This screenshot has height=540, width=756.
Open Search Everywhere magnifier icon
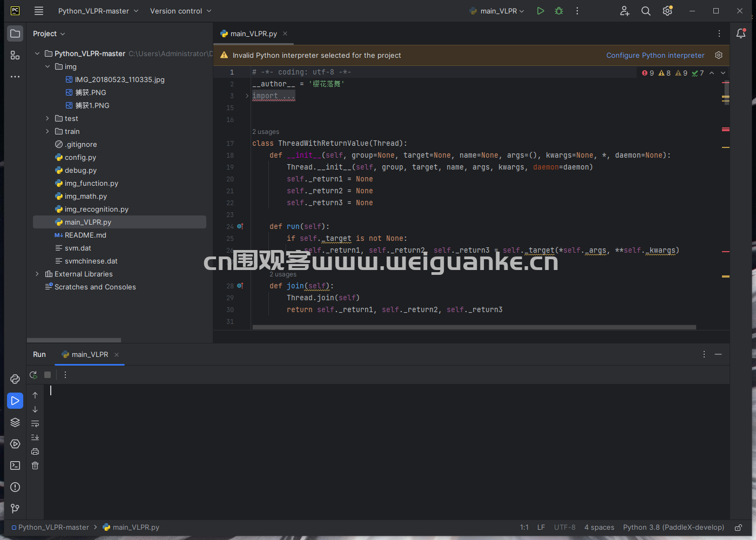click(x=646, y=11)
